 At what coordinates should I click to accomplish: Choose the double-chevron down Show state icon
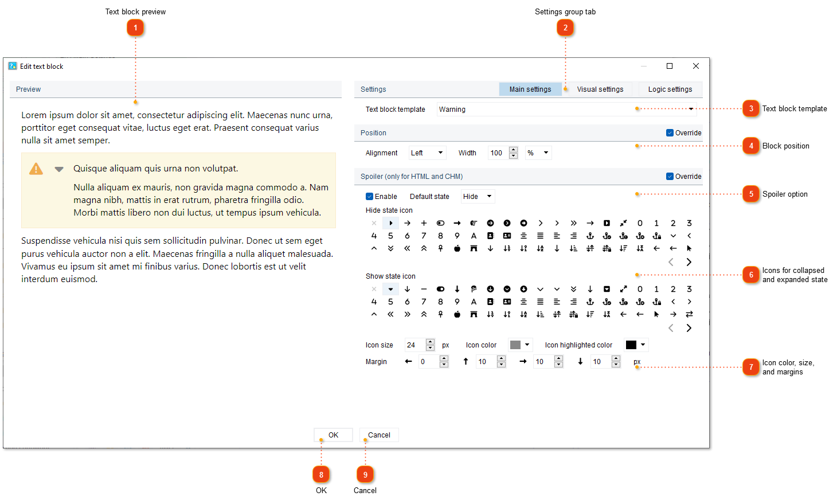point(573,288)
